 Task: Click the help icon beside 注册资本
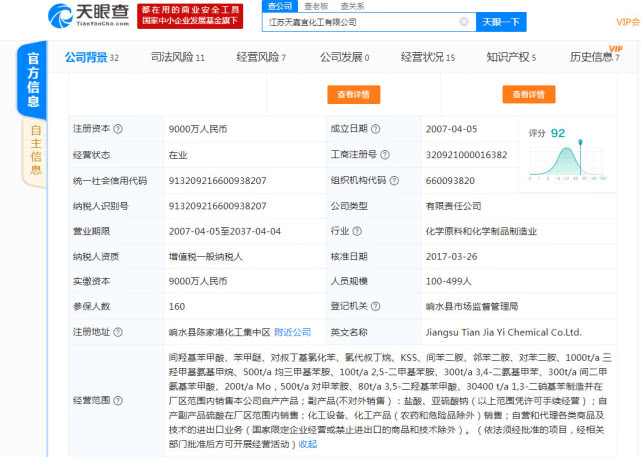tap(118, 129)
